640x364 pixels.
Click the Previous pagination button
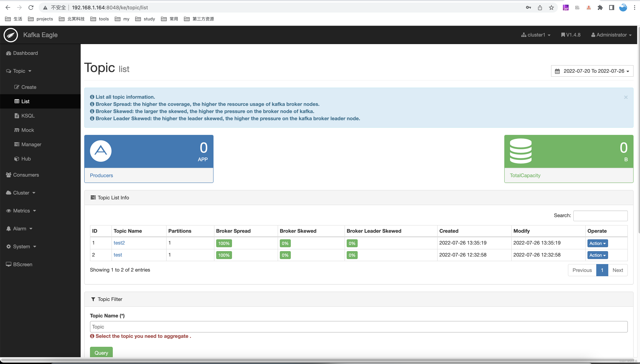pyautogui.click(x=582, y=270)
